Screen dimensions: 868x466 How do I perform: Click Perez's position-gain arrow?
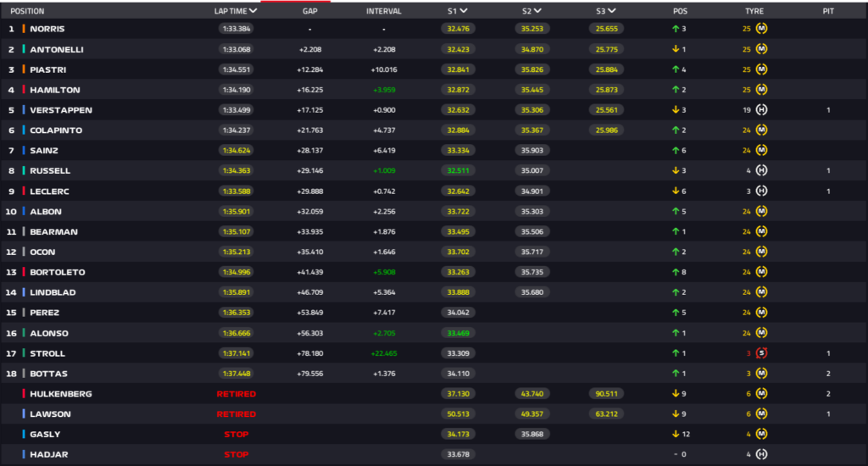676,313
